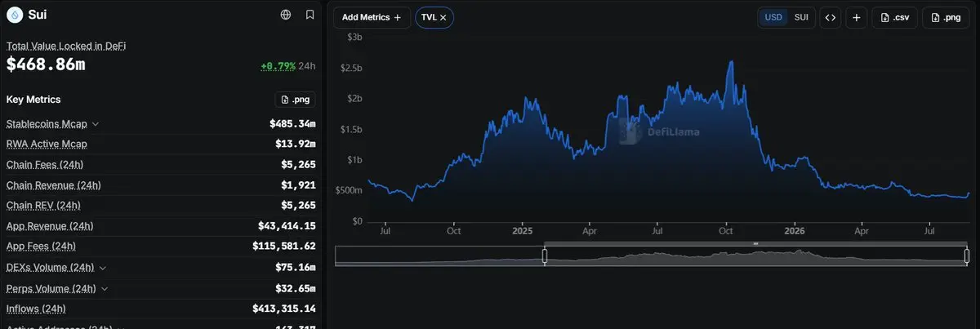Click the right handle of range slider
This screenshot has width=980, height=329.
[x=967, y=256]
